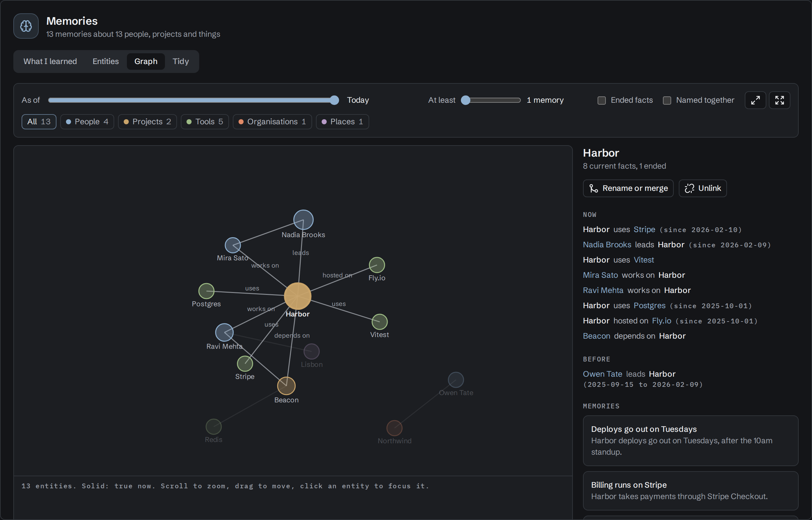Select the Fly.io graph node

377,265
